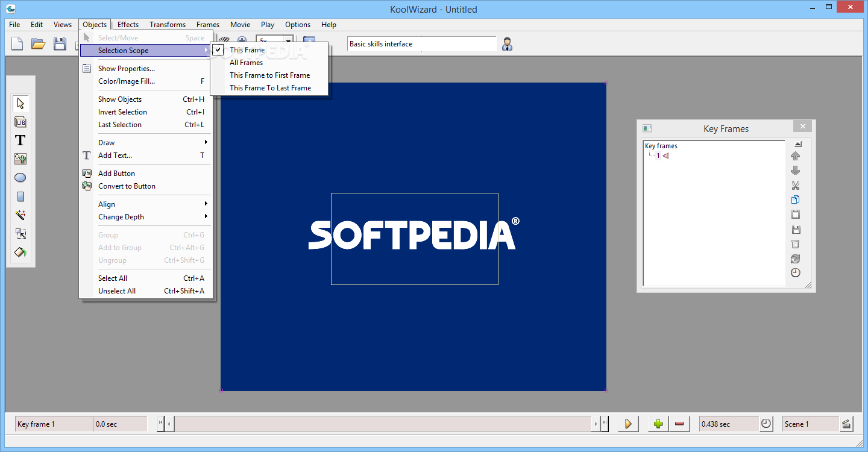Click the Key frame 1 status field

(x=54, y=424)
